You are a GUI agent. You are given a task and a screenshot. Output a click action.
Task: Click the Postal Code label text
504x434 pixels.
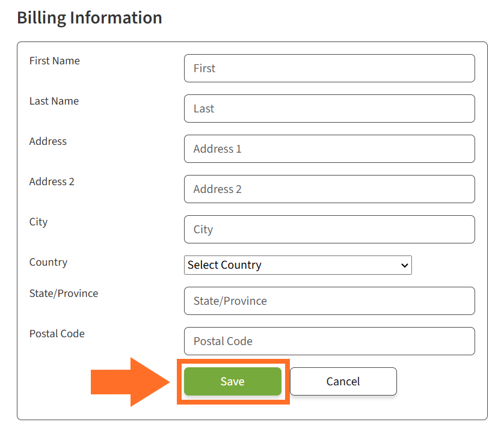[57, 334]
